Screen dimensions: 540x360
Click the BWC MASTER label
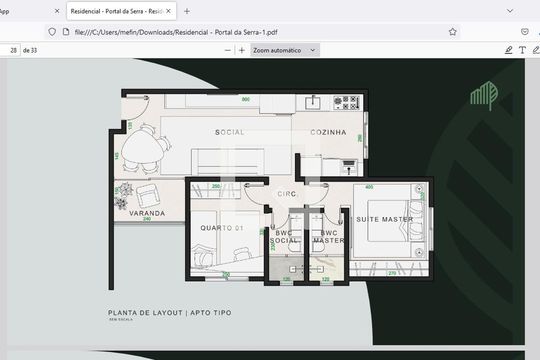(329, 237)
